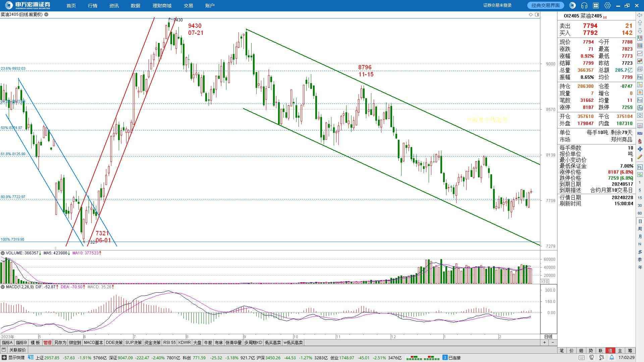Open settings gear in title bar

tap(607, 5)
